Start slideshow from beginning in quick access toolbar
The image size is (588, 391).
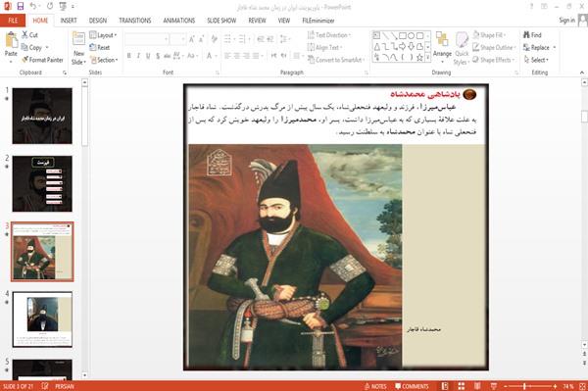click(x=63, y=6)
